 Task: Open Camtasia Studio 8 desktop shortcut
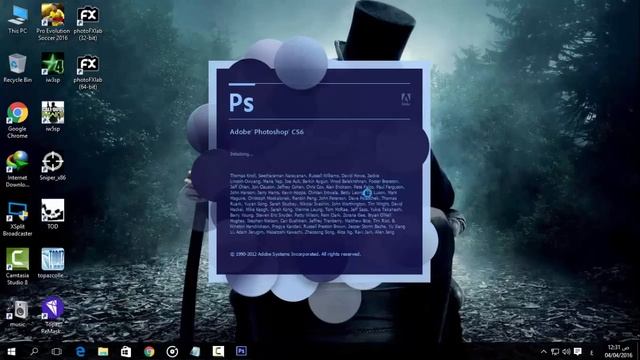17,267
